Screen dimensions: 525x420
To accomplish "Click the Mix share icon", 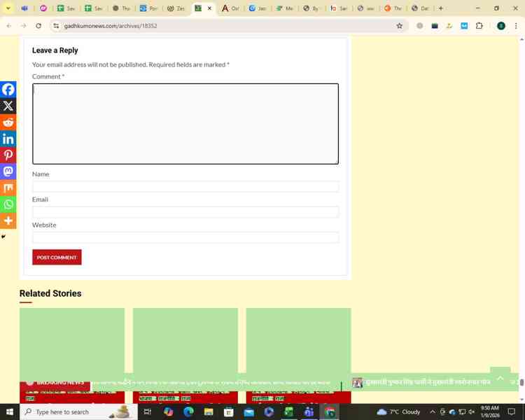I will pyautogui.click(x=8, y=188).
